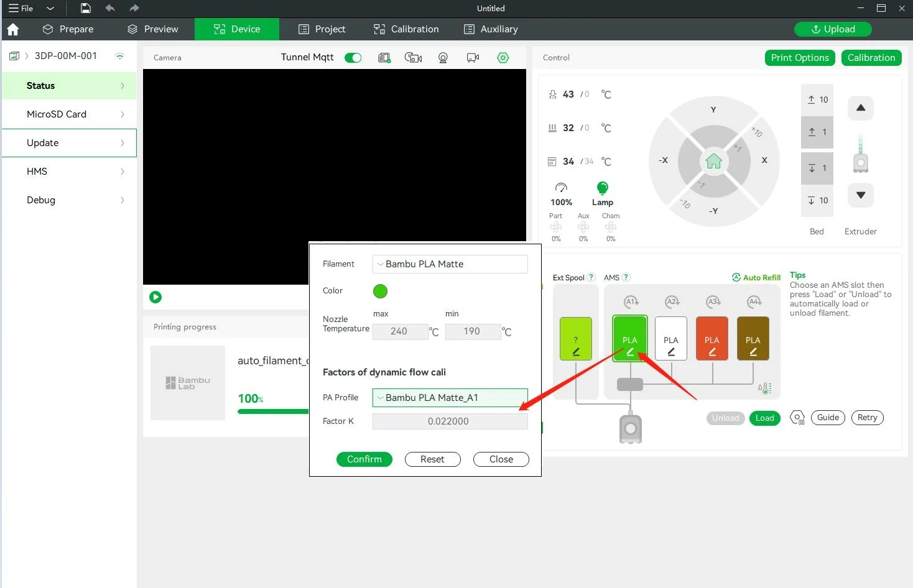Edit the green A1 PLA slot pencil
The width and height of the screenshot is (913, 588).
coord(630,352)
